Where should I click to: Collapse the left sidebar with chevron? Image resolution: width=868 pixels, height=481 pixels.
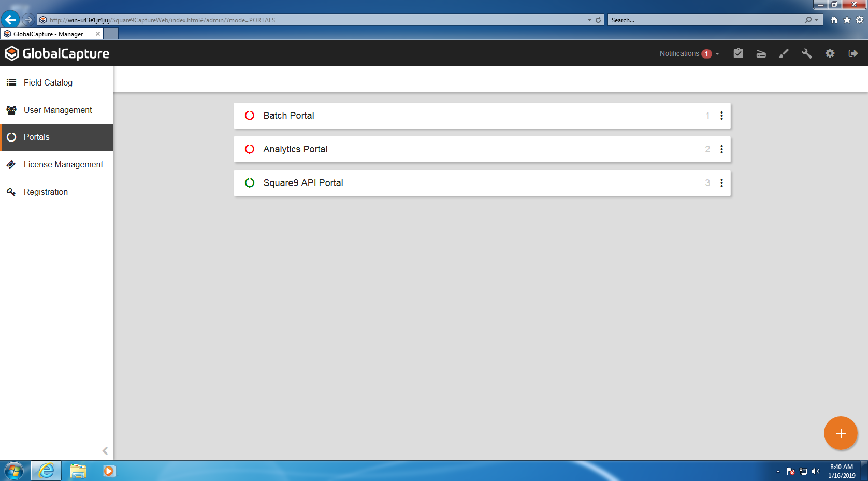[x=105, y=451]
